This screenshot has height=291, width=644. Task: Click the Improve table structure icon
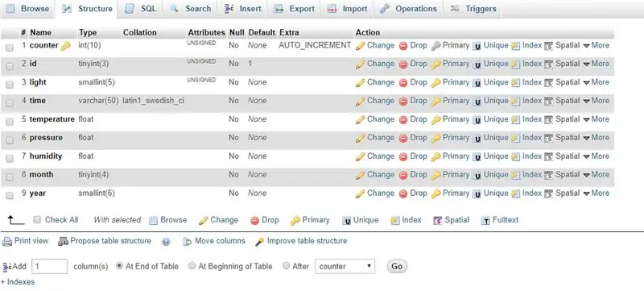pos(259,242)
